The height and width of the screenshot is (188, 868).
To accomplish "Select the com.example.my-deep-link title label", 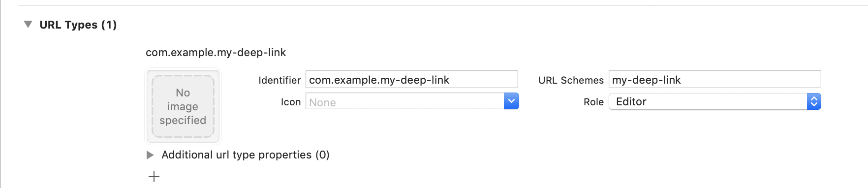I will click(216, 52).
